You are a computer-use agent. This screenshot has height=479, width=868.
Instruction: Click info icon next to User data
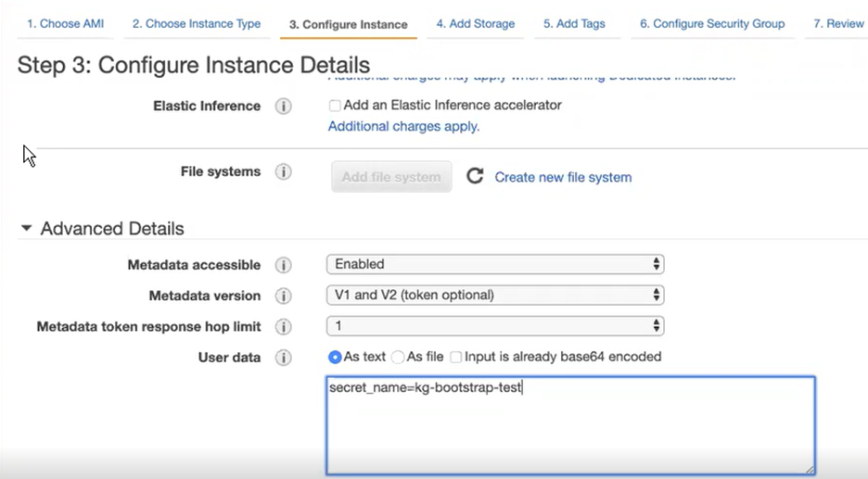click(x=284, y=358)
